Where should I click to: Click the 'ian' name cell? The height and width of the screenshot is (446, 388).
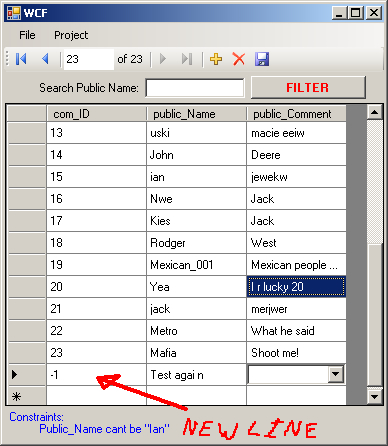click(x=196, y=177)
